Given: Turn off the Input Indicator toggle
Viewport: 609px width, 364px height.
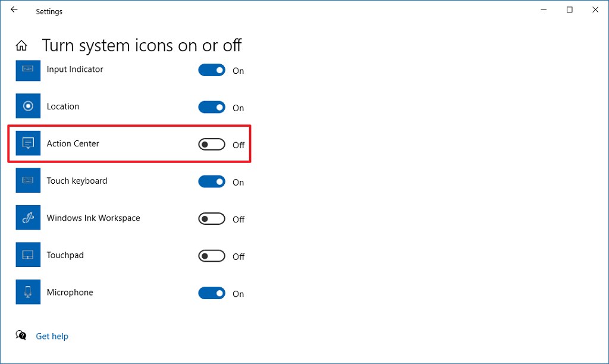Looking at the screenshot, I should pyautogui.click(x=211, y=70).
